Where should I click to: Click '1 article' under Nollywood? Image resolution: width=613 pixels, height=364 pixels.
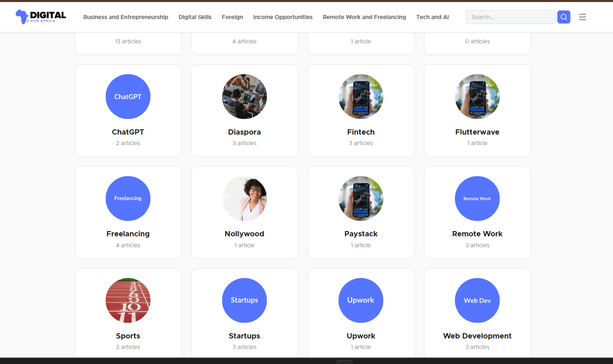point(244,245)
